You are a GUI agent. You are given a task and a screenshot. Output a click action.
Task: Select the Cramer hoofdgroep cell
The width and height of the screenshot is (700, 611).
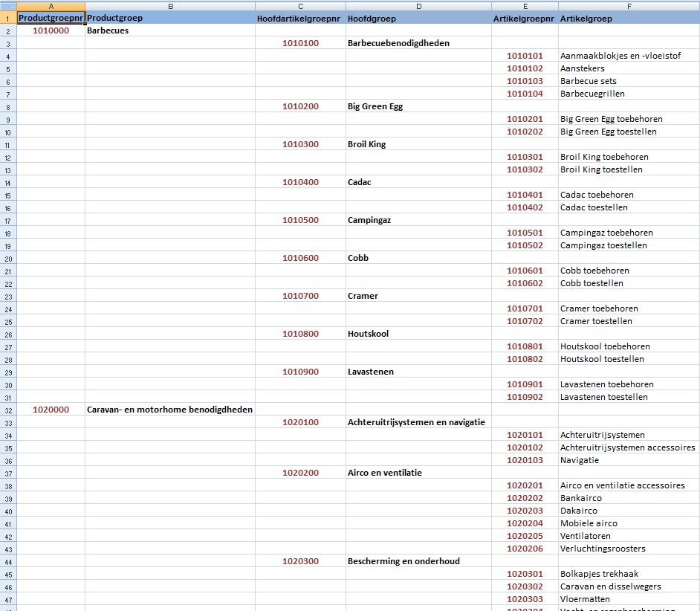(x=419, y=296)
